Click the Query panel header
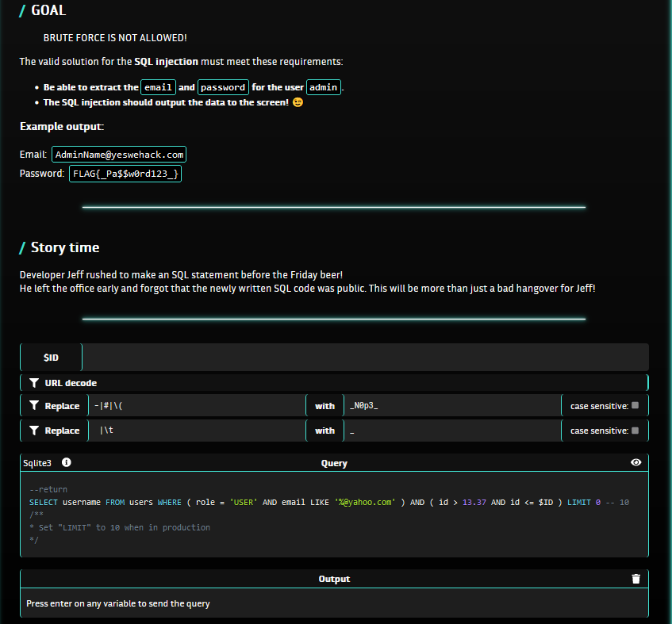Viewport: 672px width, 624px height. pyautogui.click(x=334, y=462)
